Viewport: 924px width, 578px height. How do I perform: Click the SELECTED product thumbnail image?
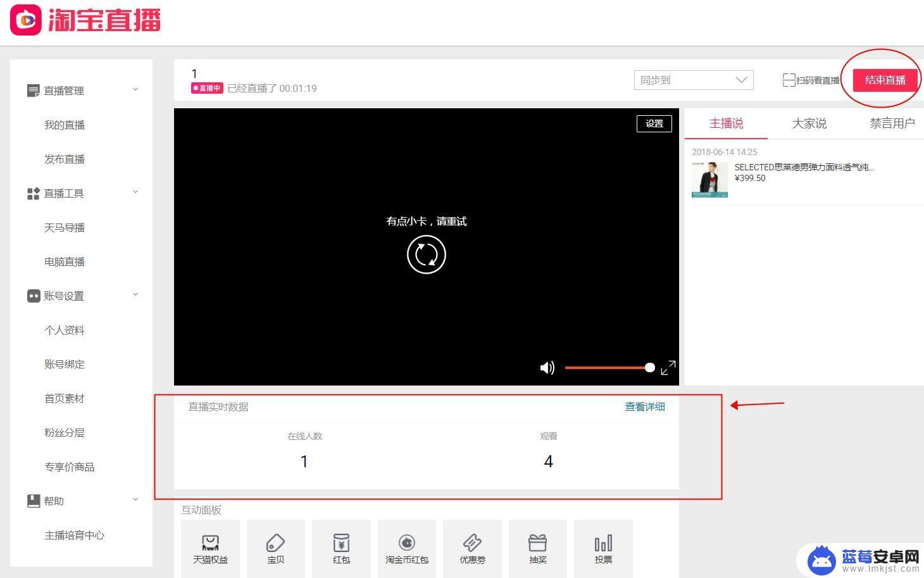[709, 180]
